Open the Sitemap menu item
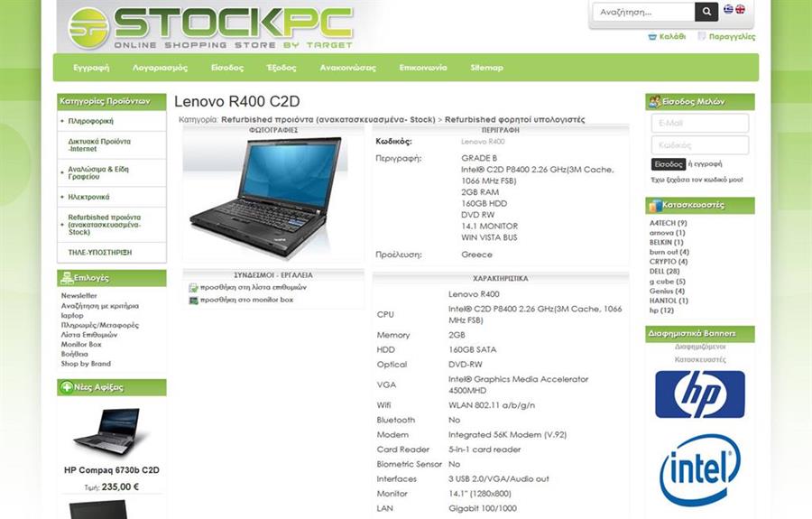812x519 pixels. [x=487, y=68]
